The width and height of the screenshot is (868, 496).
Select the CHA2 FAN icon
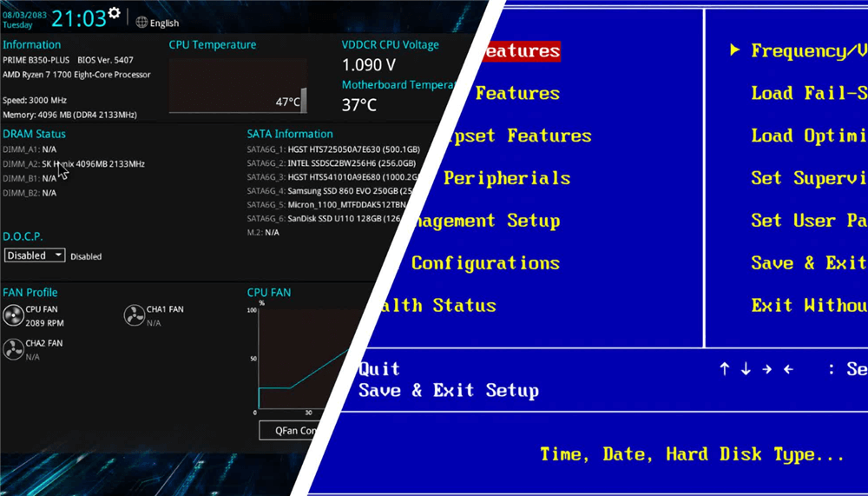tap(13, 349)
